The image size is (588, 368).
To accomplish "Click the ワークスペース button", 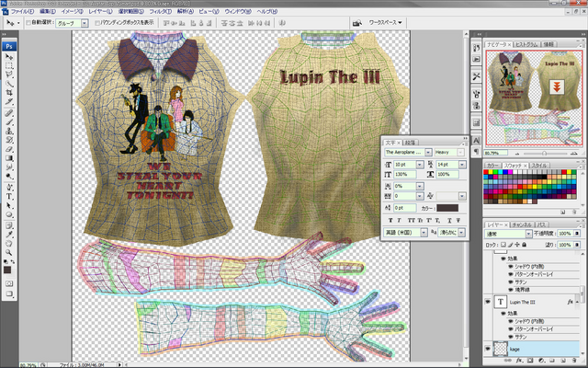I will coord(385,22).
